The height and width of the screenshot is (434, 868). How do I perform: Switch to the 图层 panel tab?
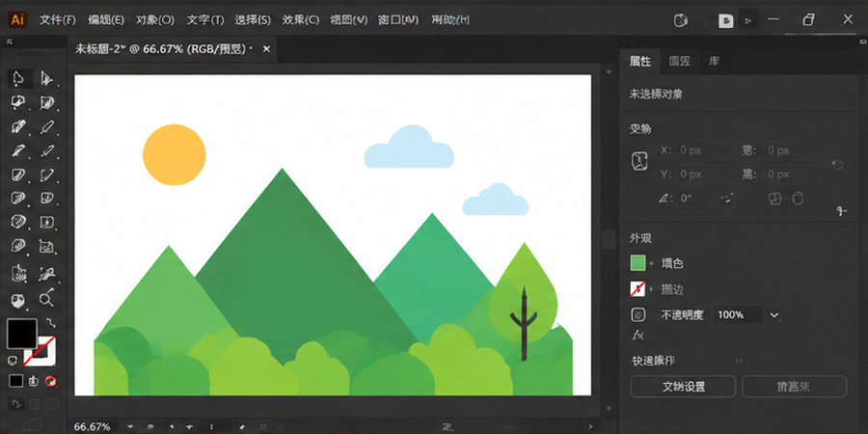679,62
